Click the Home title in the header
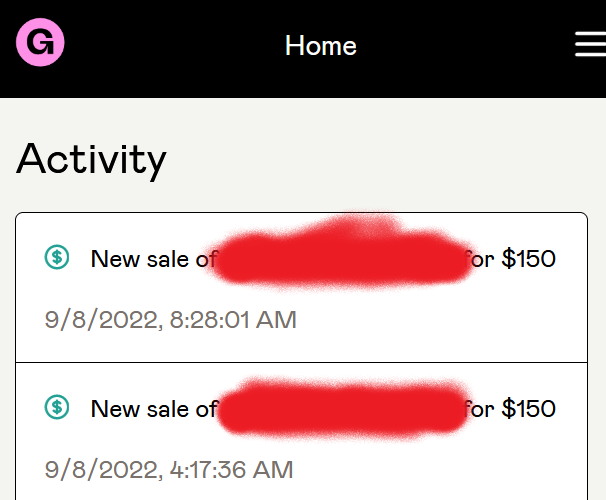The width and height of the screenshot is (606, 500). pos(321,46)
